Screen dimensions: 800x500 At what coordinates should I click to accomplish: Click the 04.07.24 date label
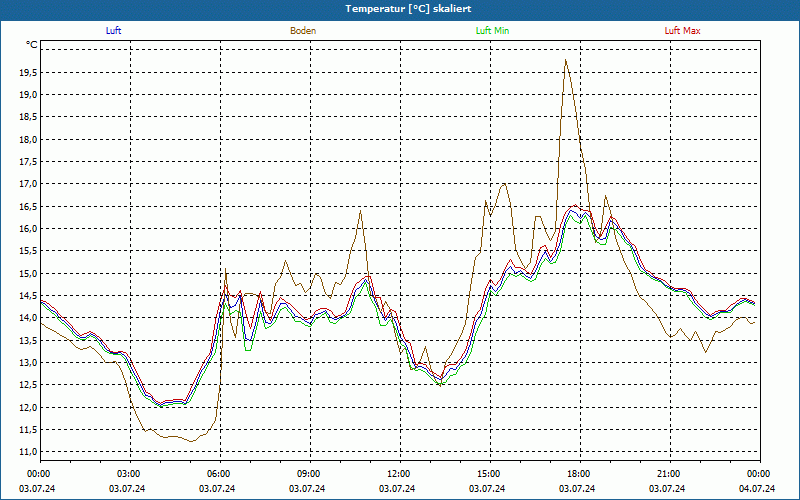[757, 489]
